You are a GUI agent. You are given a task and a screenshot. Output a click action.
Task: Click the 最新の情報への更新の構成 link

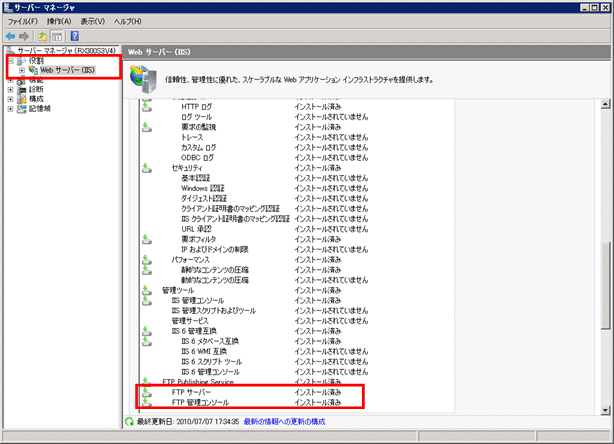coord(284,422)
